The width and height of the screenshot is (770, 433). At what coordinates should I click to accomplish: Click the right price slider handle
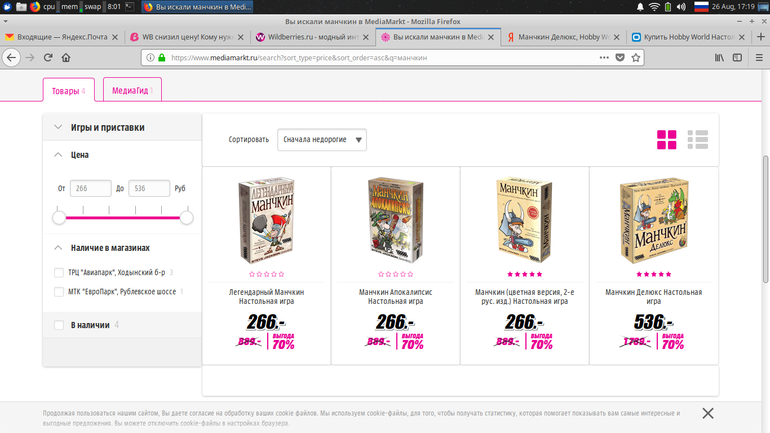point(186,217)
